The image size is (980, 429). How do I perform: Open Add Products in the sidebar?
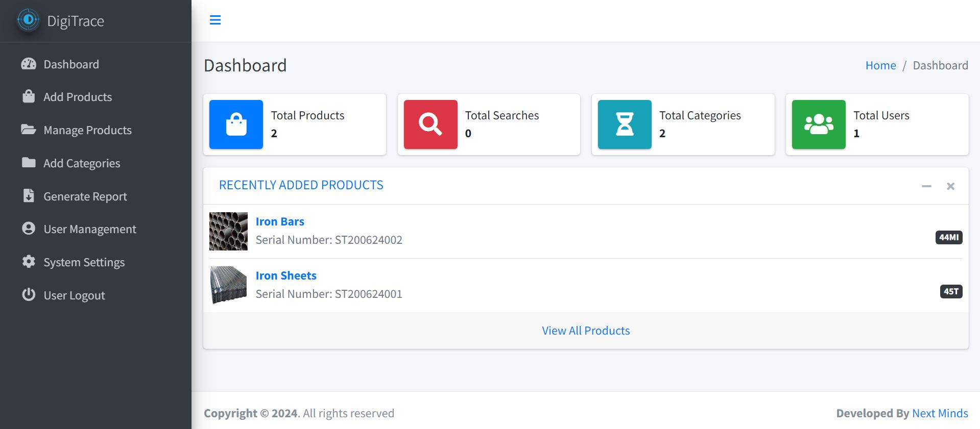point(78,97)
